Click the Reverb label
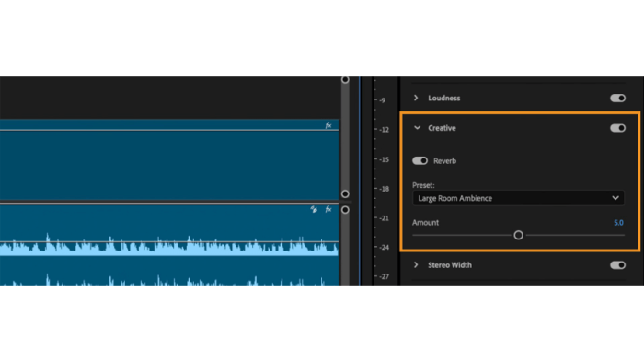 (x=444, y=161)
